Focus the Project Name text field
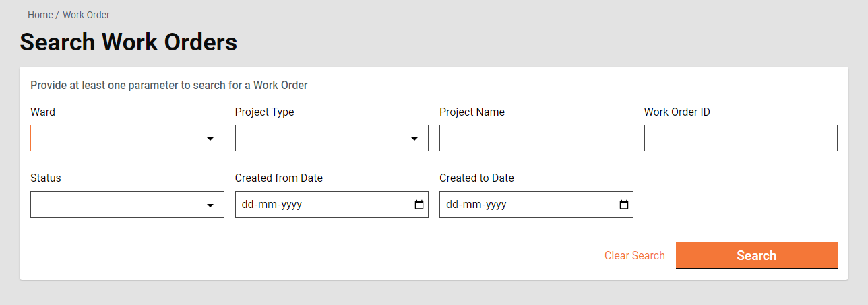The width and height of the screenshot is (868, 305). pos(536,138)
